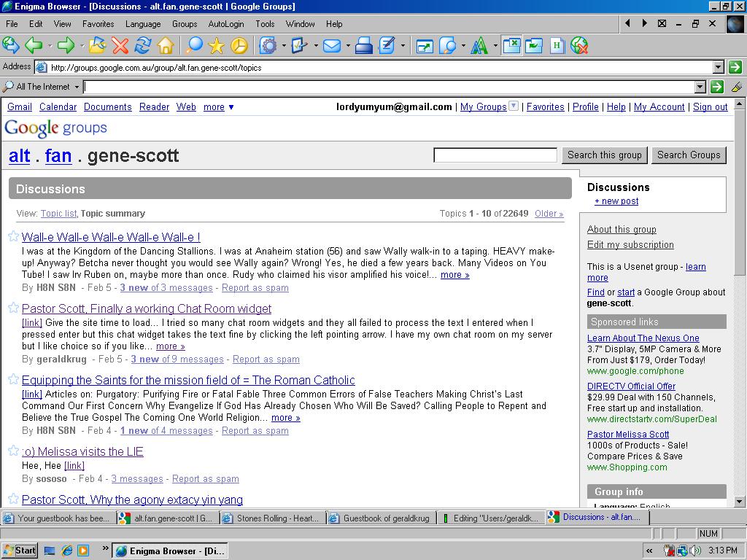Star the Why the agony extacy topic
The image size is (747, 560).
pos(13,499)
